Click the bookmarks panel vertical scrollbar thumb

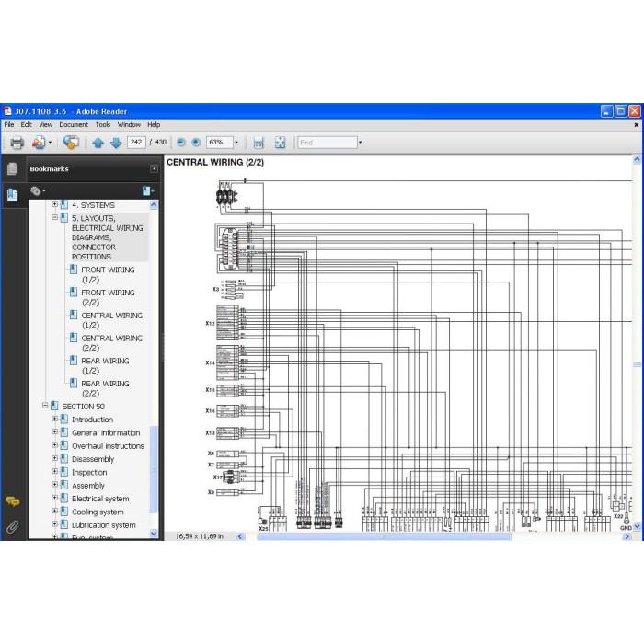pyautogui.click(x=154, y=469)
